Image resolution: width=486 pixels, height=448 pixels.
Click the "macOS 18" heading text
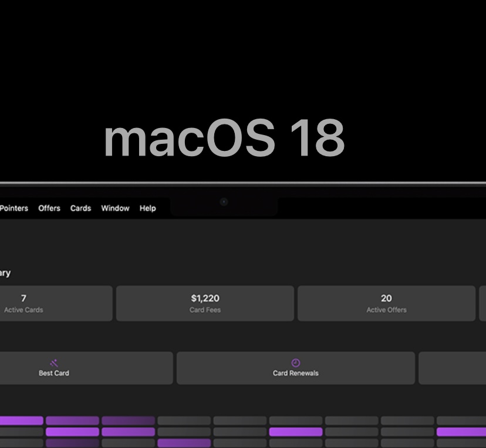point(224,138)
